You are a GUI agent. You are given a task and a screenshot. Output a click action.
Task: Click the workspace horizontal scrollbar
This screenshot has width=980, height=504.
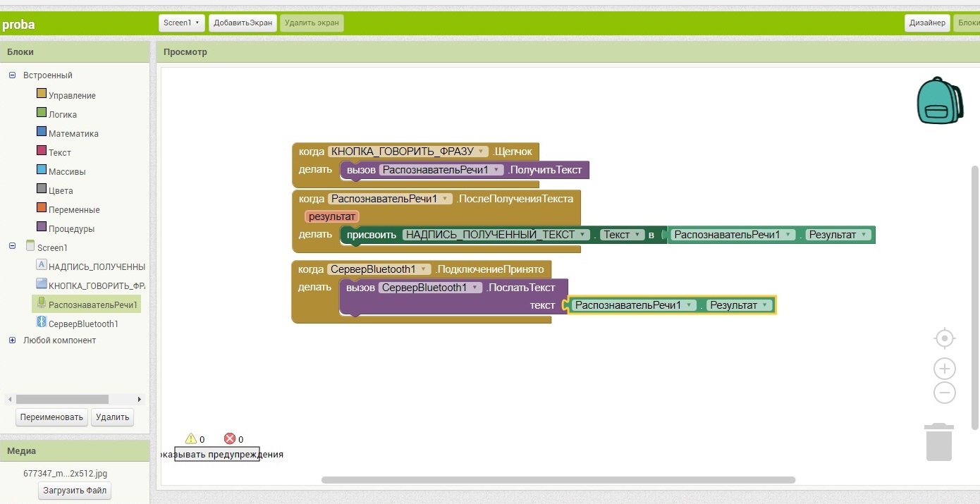558,480
